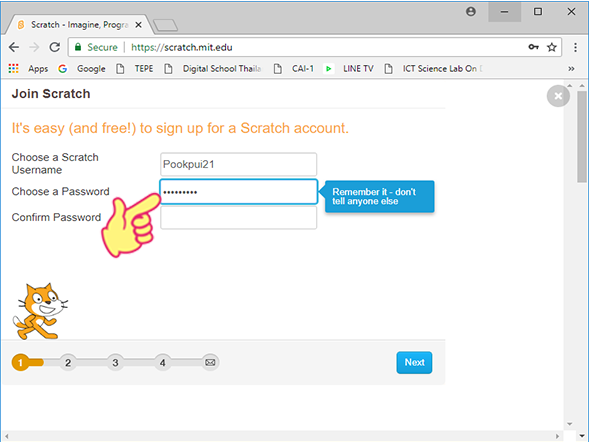This screenshot has width=589, height=442.
Task: Minimize the Chrome window
Action: pyautogui.click(x=504, y=12)
